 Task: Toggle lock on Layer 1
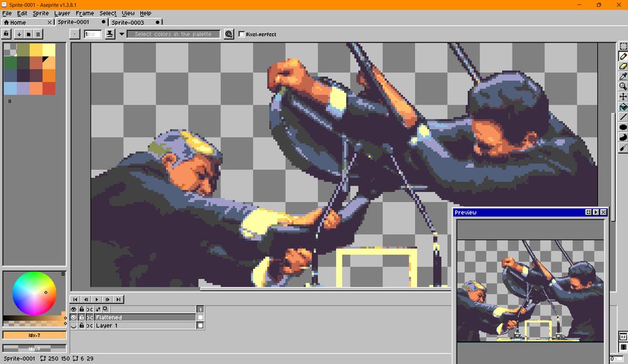click(82, 326)
